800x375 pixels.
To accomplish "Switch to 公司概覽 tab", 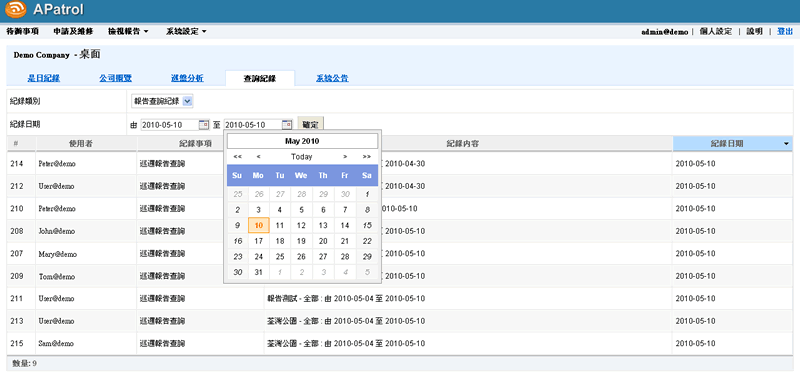I will click(x=115, y=78).
